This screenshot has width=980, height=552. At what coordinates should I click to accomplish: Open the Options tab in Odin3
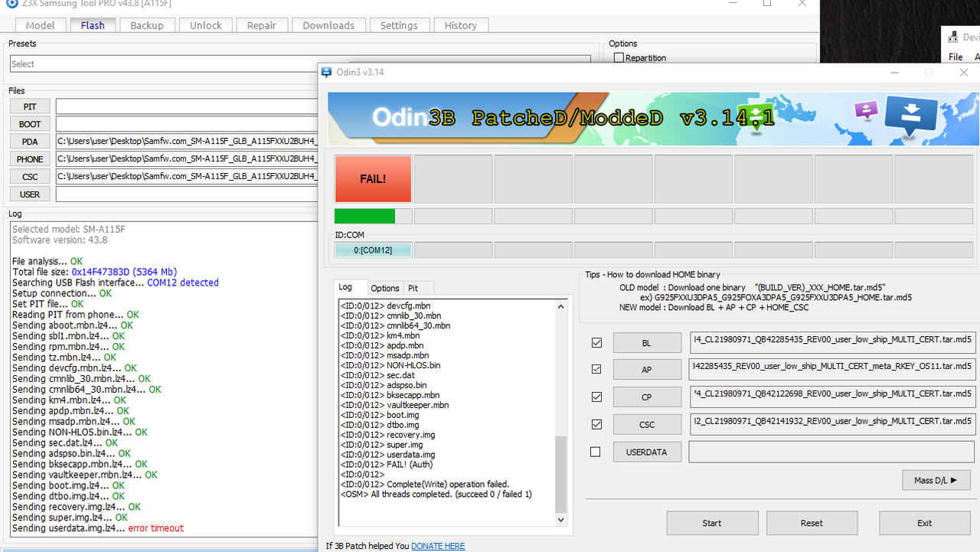pos(385,288)
